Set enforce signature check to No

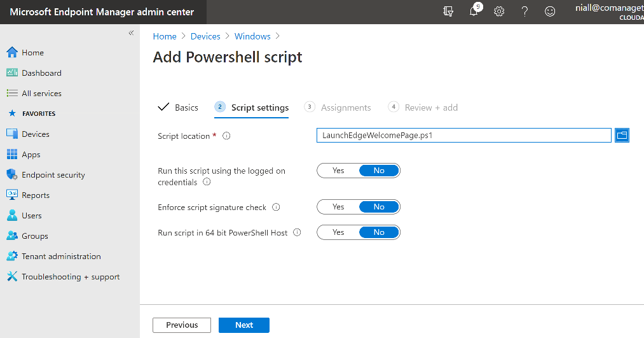[x=379, y=207]
